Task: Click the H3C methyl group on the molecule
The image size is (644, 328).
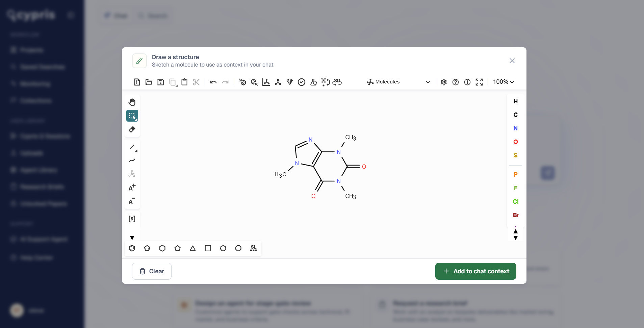Action: click(x=280, y=175)
